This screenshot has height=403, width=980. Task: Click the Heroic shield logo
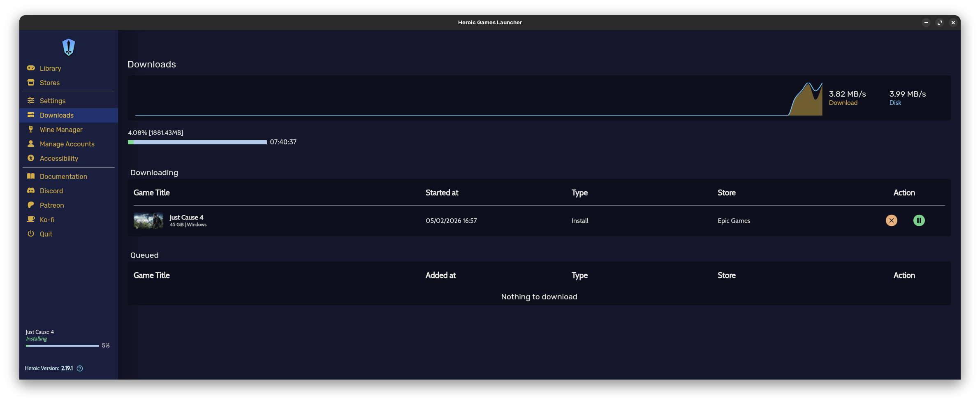(69, 47)
